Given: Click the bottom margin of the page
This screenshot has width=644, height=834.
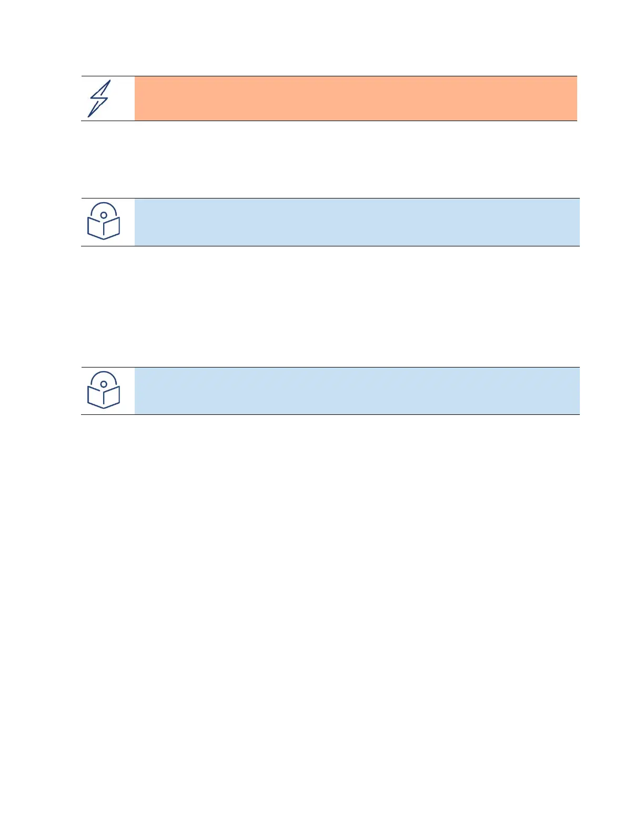Looking at the screenshot, I should [x=322, y=811].
